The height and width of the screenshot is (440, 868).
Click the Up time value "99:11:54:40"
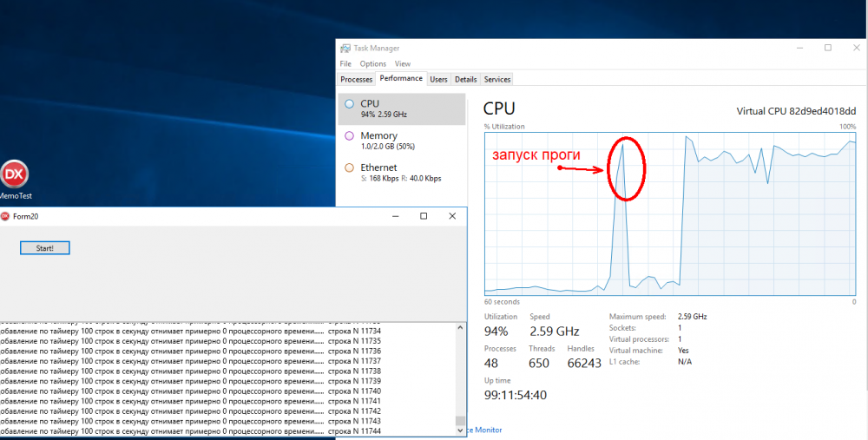tap(516, 395)
